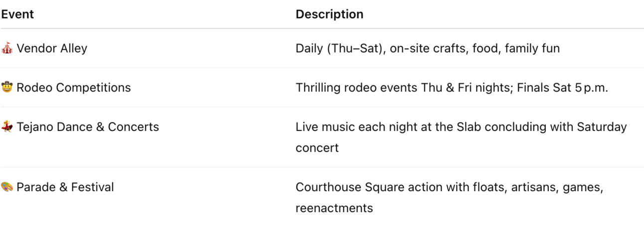Click the Thrilling rodeo events description

(452, 88)
